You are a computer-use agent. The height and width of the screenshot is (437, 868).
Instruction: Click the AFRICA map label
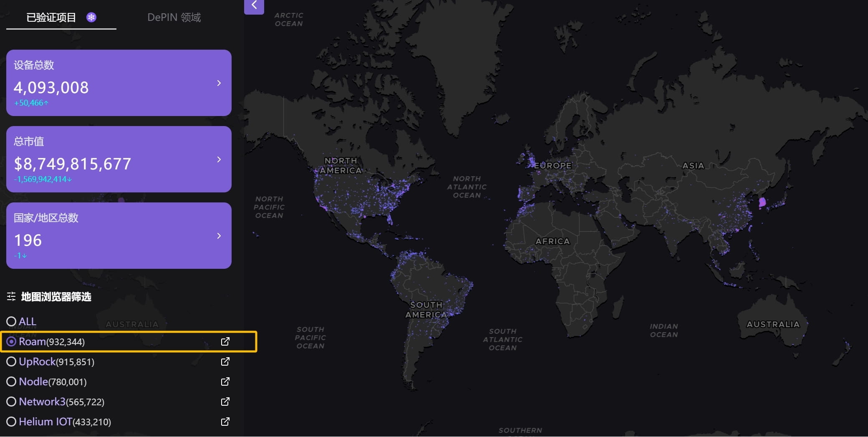553,241
